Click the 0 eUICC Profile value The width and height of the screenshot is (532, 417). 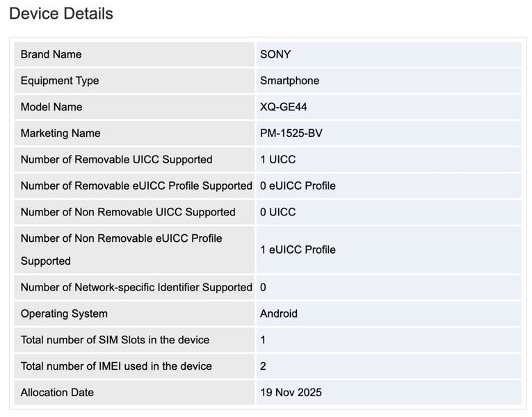(298, 186)
